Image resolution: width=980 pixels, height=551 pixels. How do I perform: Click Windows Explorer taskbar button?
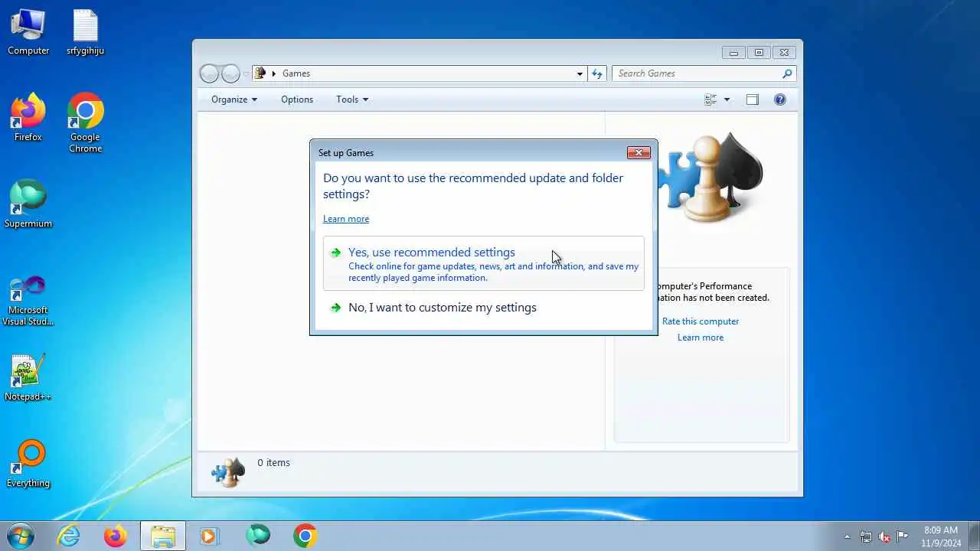click(x=162, y=536)
